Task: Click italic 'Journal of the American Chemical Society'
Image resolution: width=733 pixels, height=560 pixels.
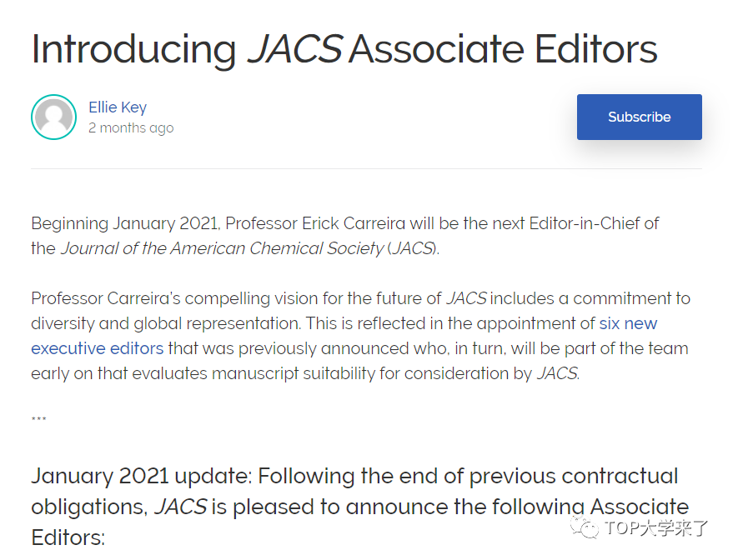Action: point(223,248)
